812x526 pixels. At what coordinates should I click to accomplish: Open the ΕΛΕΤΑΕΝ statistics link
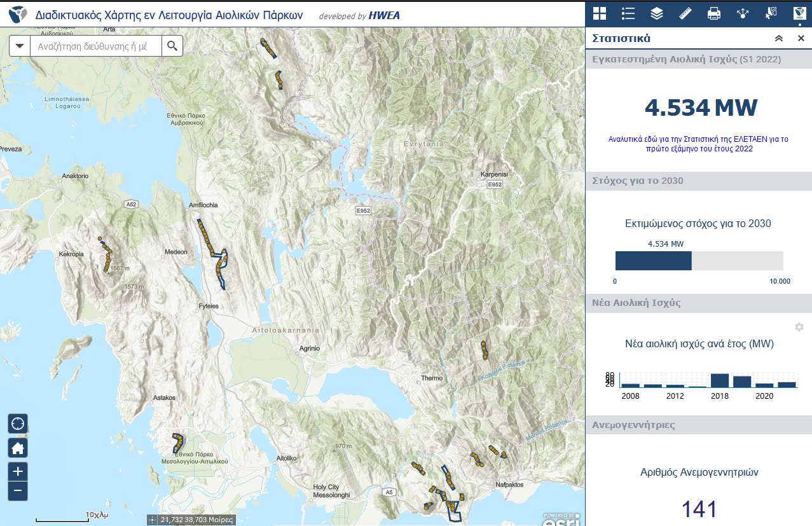(x=698, y=144)
